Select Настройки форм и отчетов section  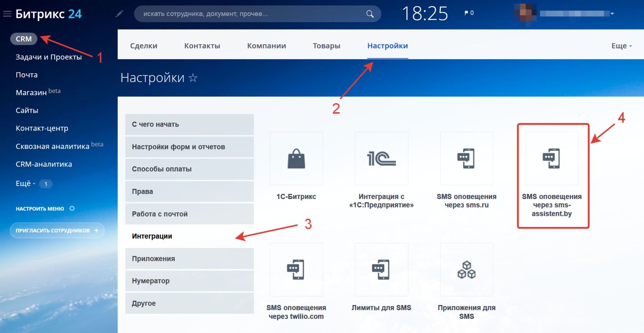189,147
